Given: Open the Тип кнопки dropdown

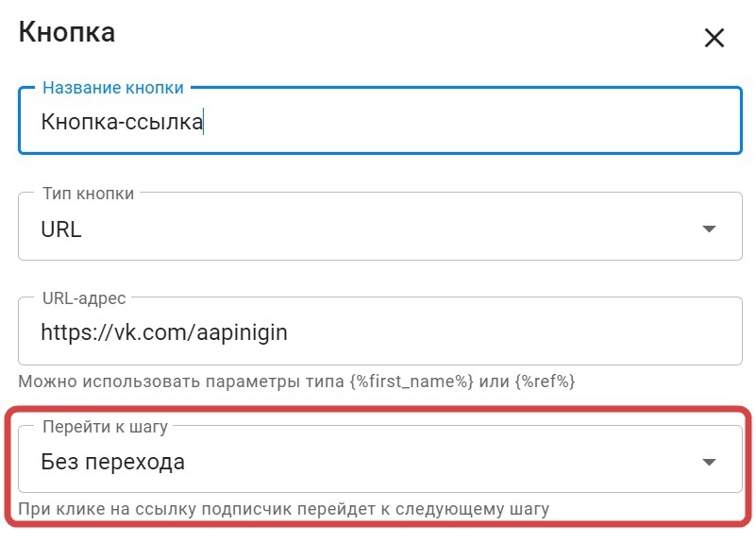Looking at the screenshot, I should [379, 229].
